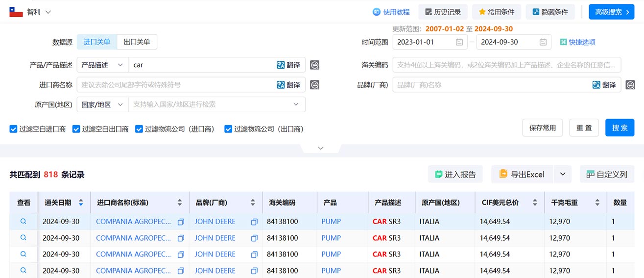
Task: Click the 品牌(厂商) brand name input
Action: (491, 85)
